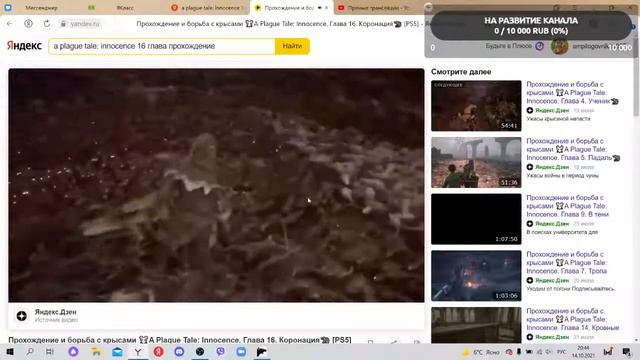Click the 0–10 000 donation progress bar
The width and height of the screenshot is (640, 360).
531,48
